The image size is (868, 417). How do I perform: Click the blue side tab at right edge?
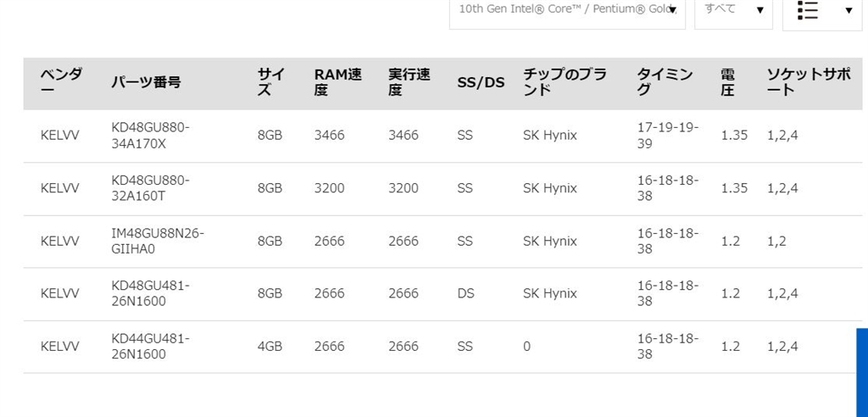pyautogui.click(x=862, y=372)
